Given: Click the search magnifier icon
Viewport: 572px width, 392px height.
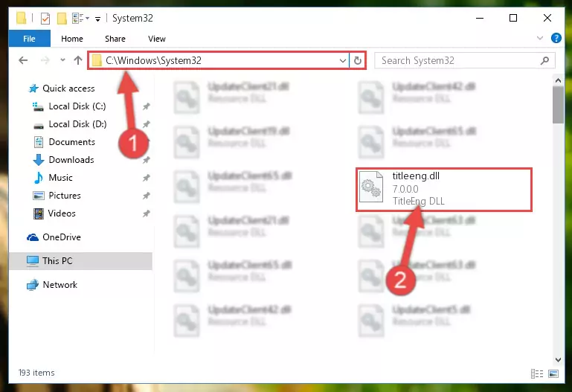Looking at the screenshot, I should click(544, 60).
